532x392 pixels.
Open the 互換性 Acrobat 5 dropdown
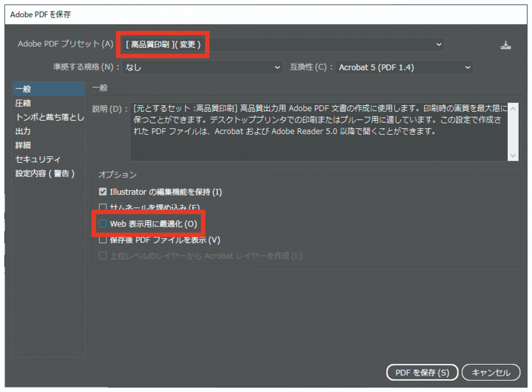pyautogui.click(x=404, y=67)
